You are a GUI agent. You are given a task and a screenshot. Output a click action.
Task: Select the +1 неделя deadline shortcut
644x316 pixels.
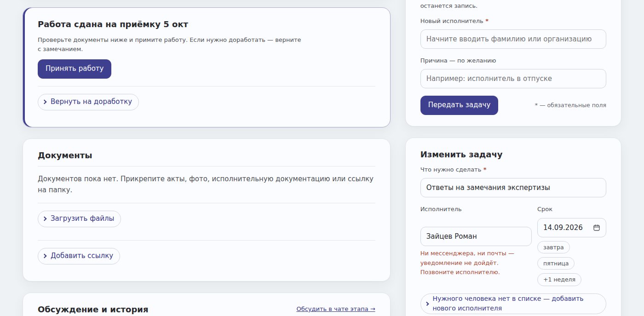(559, 280)
